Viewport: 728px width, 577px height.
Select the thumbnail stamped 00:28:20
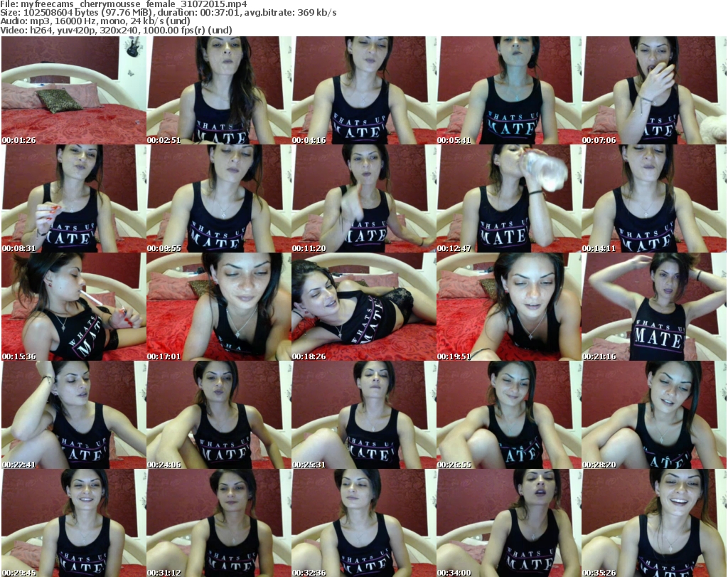click(654, 415)
